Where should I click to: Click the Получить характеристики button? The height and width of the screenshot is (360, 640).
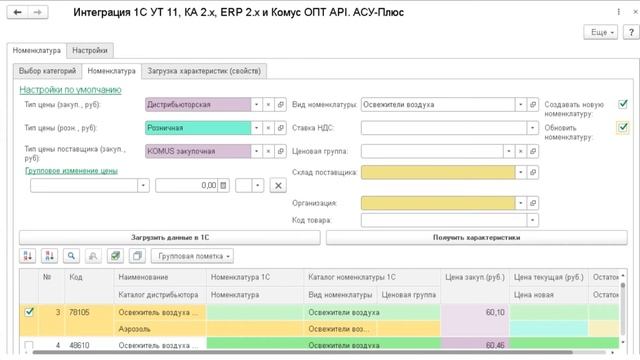click(x=476, y=238)
